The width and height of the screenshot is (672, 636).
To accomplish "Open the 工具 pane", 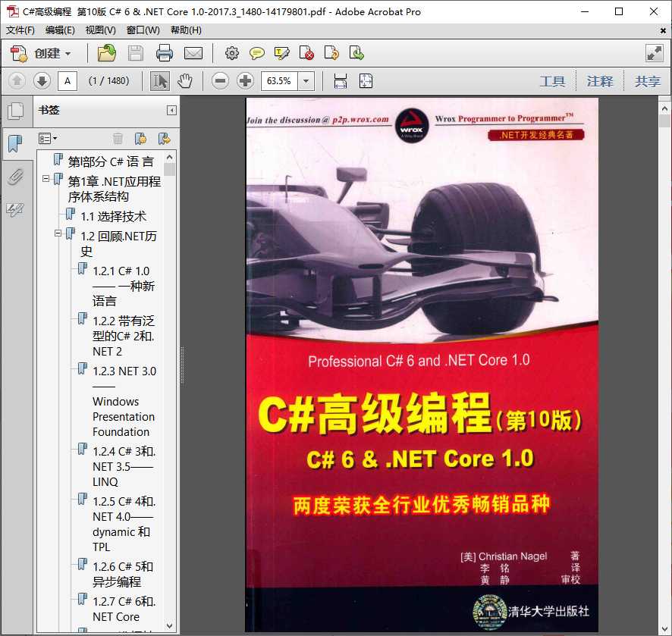I will pos(552,81).
